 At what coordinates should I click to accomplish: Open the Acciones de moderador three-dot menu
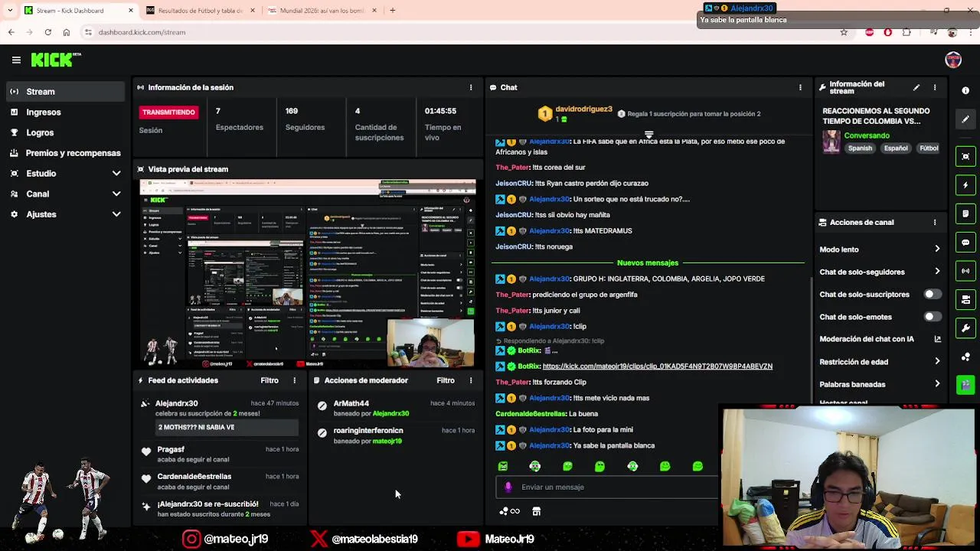pyautogui.click(x=471, y=380)
